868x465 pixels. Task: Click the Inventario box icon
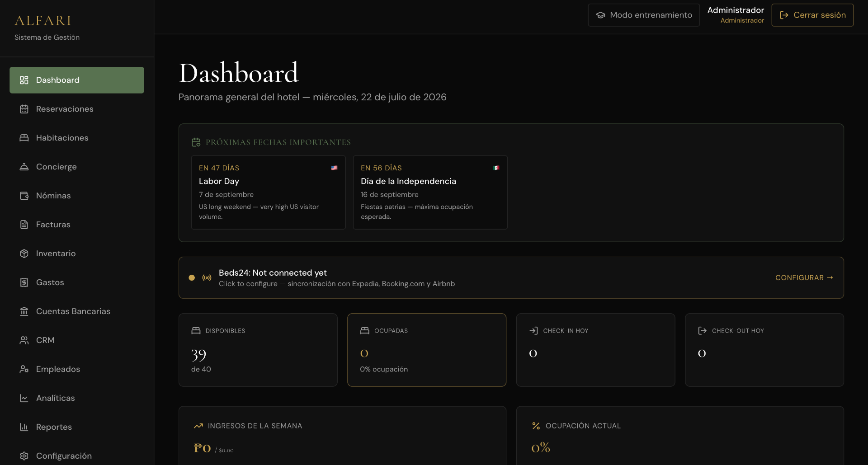click(24, 254)
